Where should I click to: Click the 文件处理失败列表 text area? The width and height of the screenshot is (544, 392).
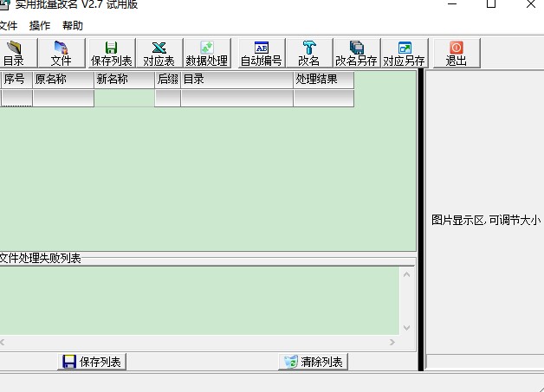click(x=199, y=300)
